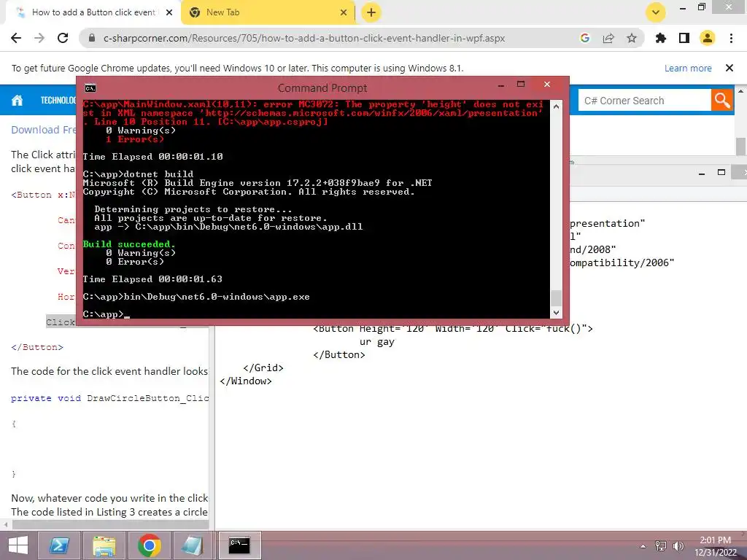
Task: Switch to Chrome from the taskbar
Action: point(149,545)
